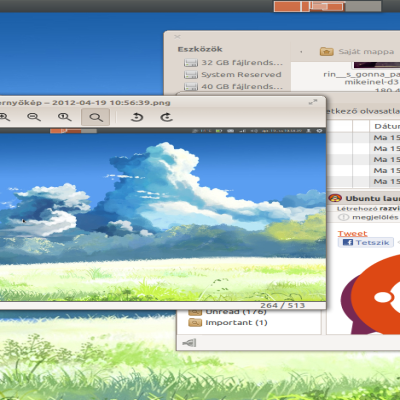Click the small arrow left of Saját mappa
Image resolution: width=400 pixels, height=400 pixels.
coord(301,52)
